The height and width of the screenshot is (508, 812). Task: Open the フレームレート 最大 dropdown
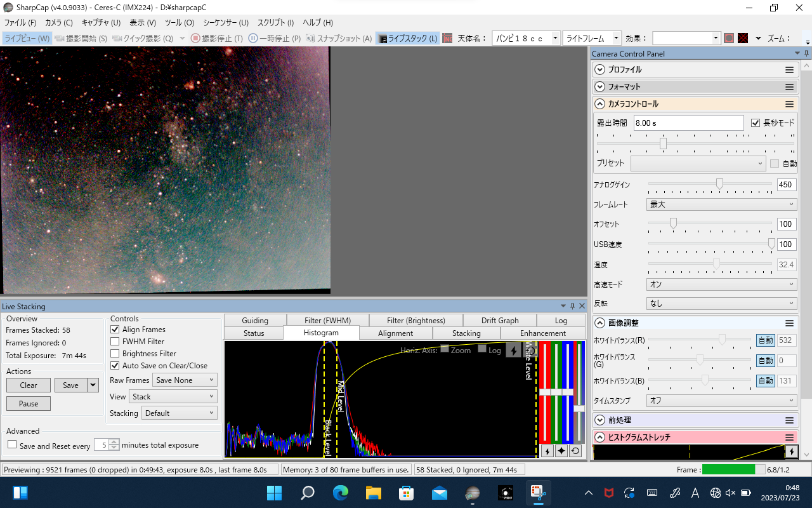721,204
